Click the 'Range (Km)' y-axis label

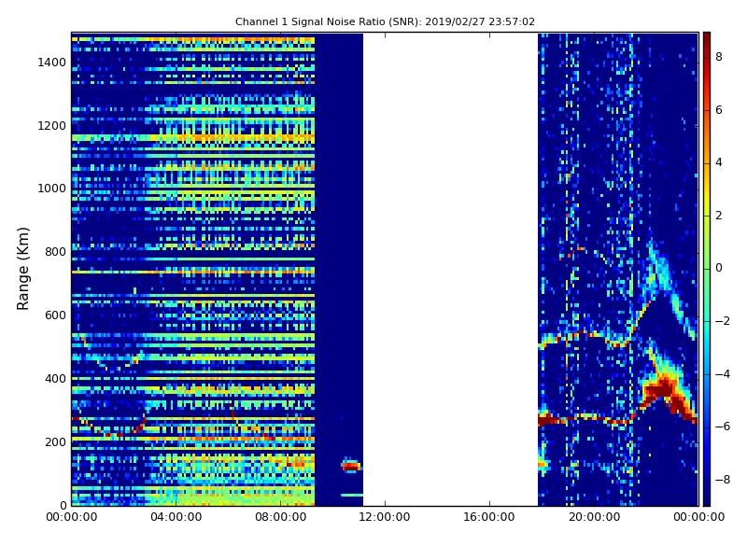(22, 269)
